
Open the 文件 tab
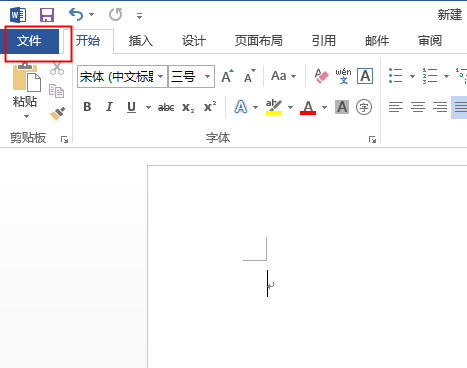tap(29, 41)
